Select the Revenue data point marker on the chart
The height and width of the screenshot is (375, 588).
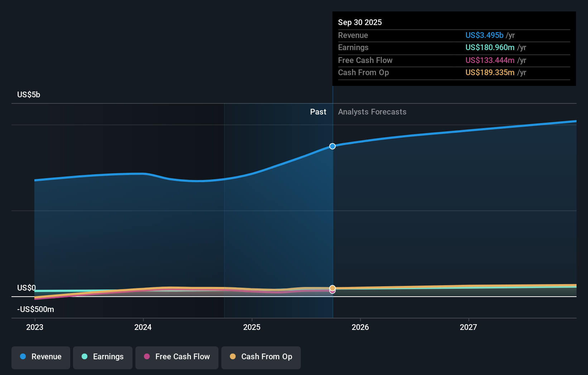pos(332,146)
